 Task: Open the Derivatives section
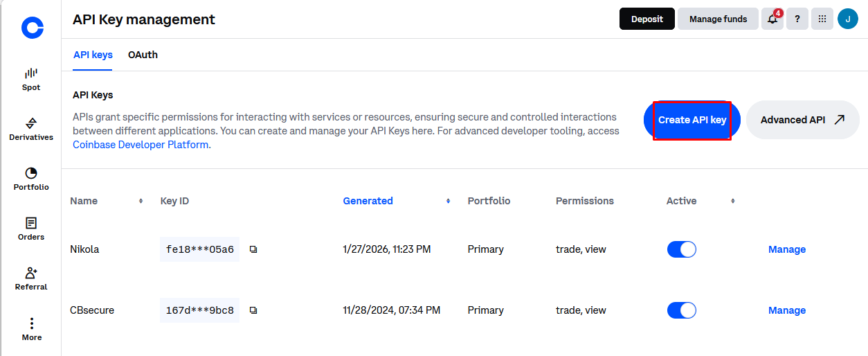(x=31, y=129)
